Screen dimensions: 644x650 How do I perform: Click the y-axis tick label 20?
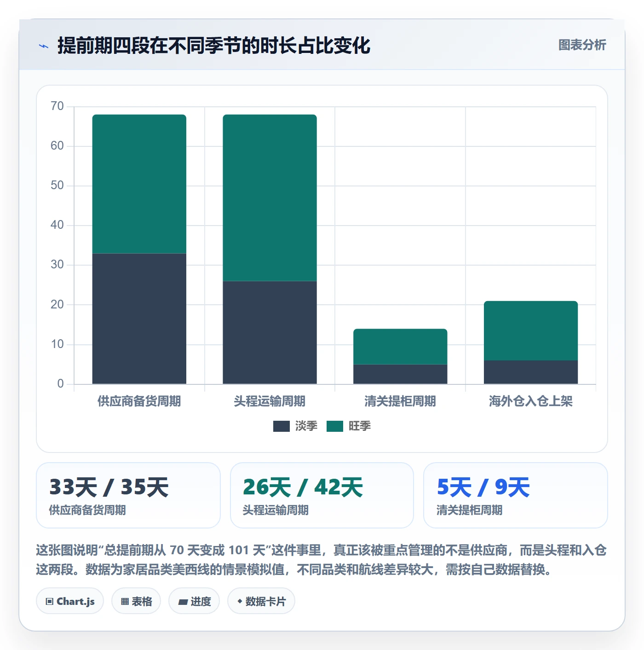coord(57,304)
